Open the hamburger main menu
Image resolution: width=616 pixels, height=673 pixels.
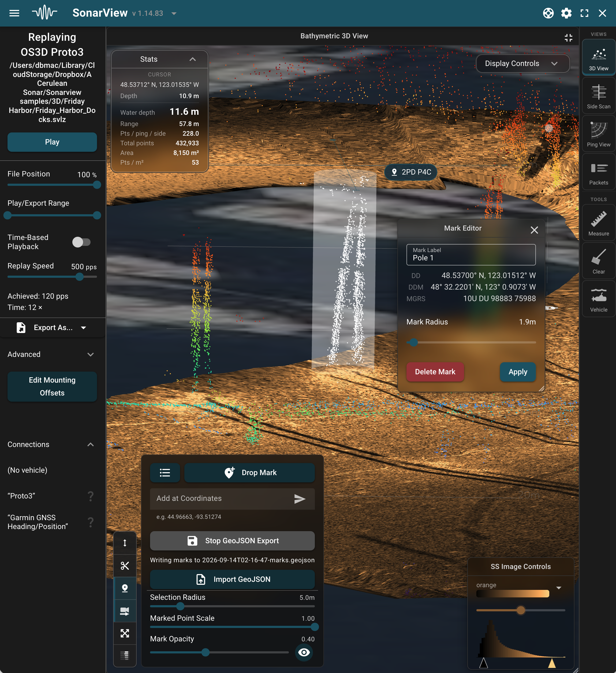tap(14, 13)
